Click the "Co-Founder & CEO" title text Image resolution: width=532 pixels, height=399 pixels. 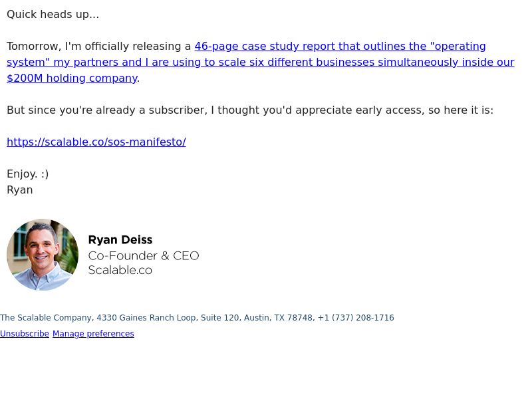coord(144,255)
